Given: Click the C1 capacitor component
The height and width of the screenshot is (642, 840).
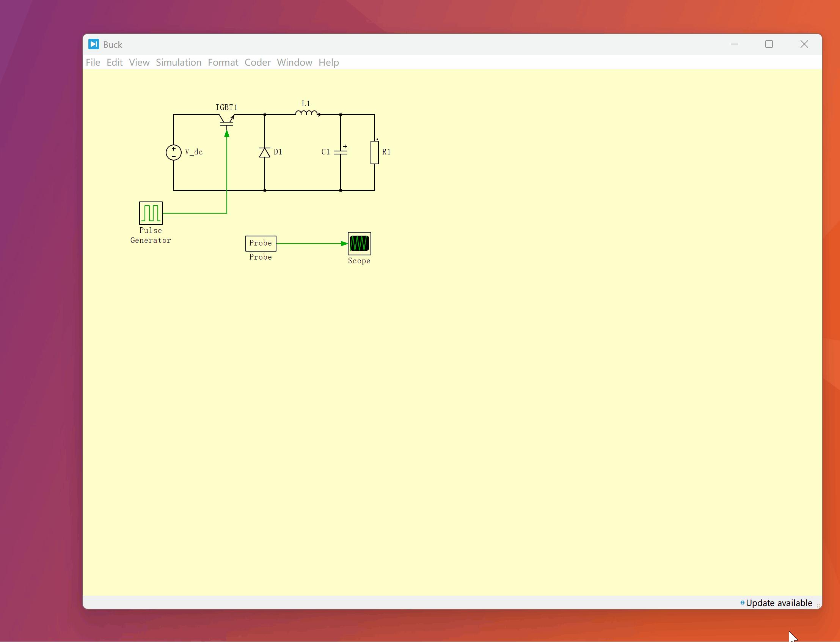Looking at the screenshot, I should (x=340, y=152).
